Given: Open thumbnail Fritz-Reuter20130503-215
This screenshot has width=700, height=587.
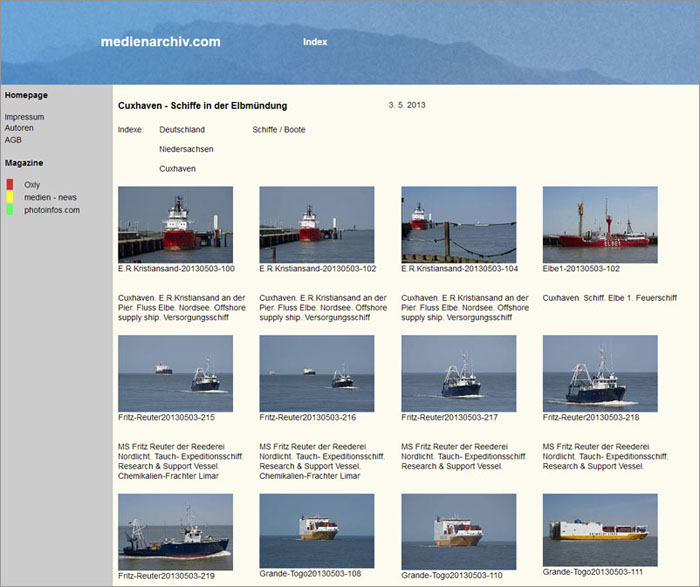Looking at the screenshot, I should pyautogui.click(x=175, y=373).
